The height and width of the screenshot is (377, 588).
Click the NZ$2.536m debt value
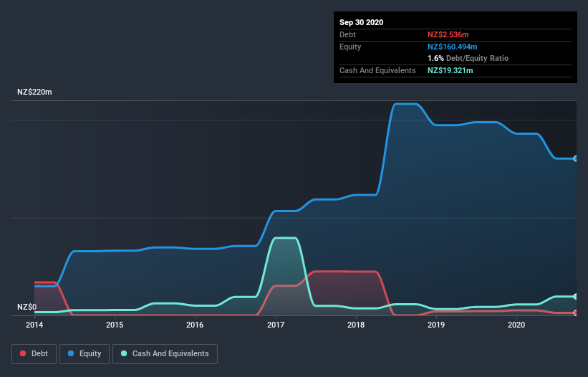(448, 34)
